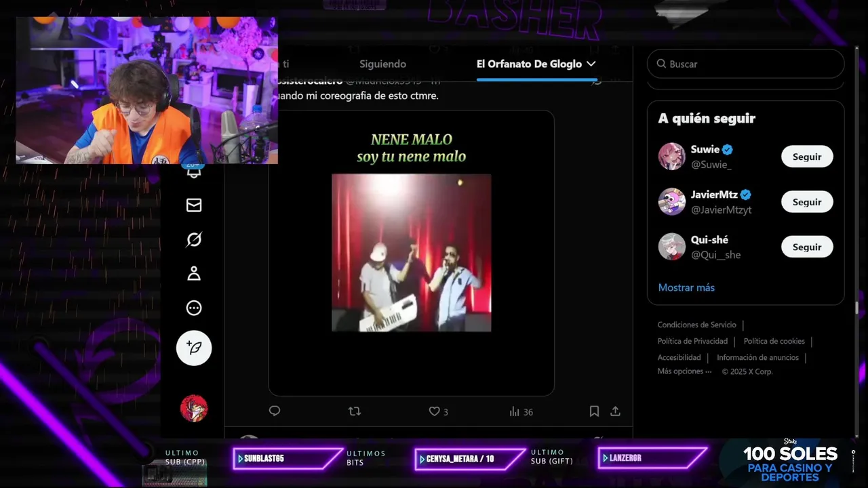This screenshot has width=868, height=488.
Task: Open Condiciones de Servicio link
Action: pos(696,325)
